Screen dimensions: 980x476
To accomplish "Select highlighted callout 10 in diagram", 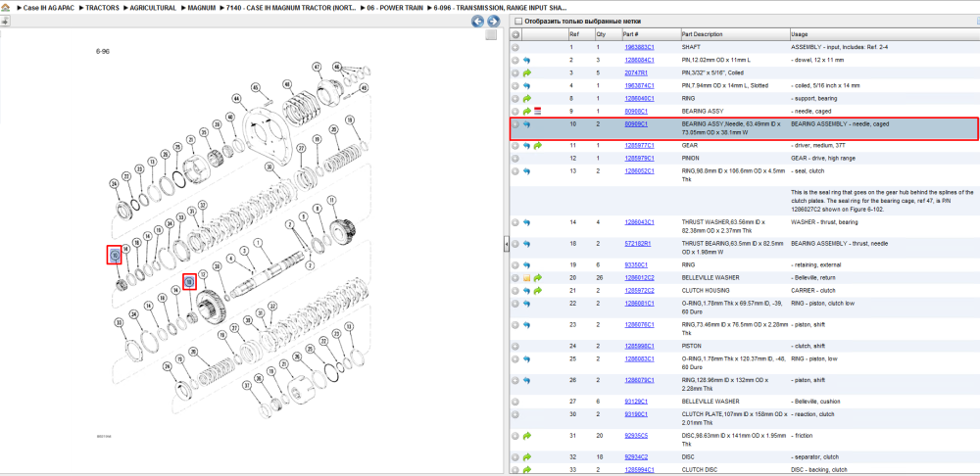I will point(115,255).
